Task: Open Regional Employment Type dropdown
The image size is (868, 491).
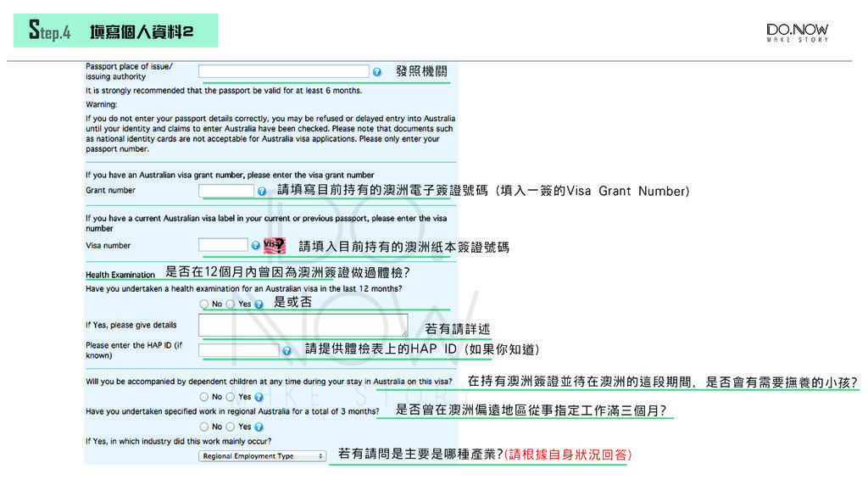Action: point(263,456)
